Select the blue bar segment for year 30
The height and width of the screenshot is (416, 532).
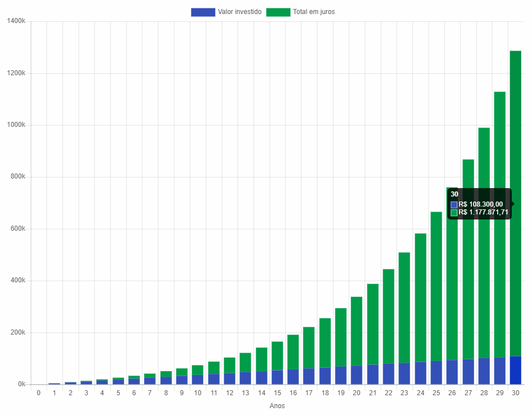(515, 370)
